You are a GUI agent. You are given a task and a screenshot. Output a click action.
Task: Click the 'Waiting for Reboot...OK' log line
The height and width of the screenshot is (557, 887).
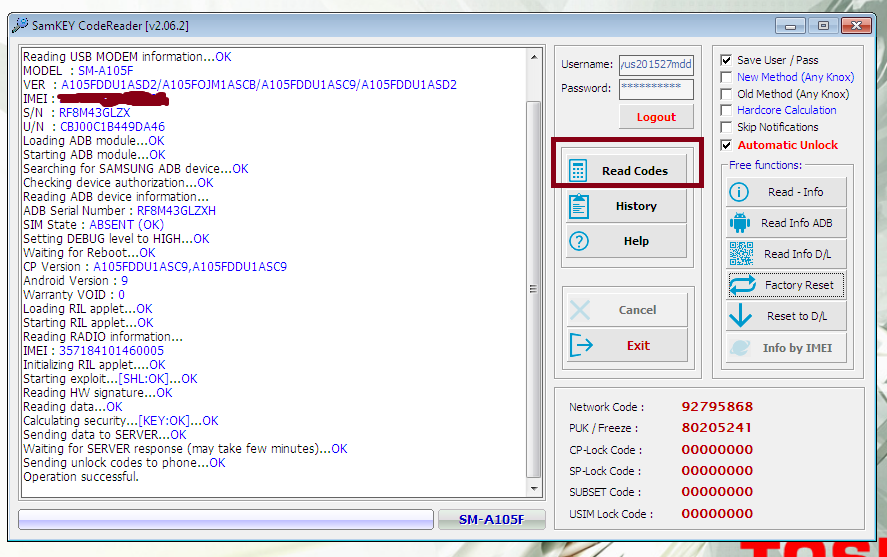89,253
